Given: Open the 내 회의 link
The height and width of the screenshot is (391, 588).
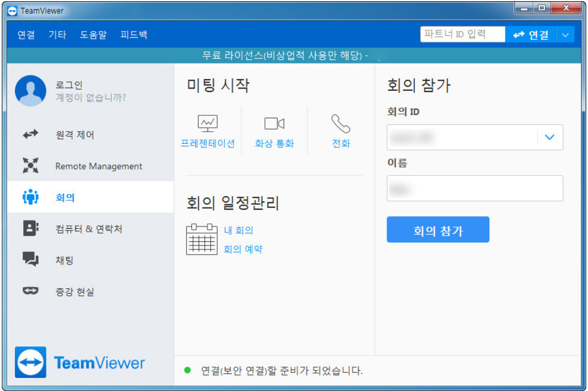Looking at the screenshot, I should click(238, 230).
